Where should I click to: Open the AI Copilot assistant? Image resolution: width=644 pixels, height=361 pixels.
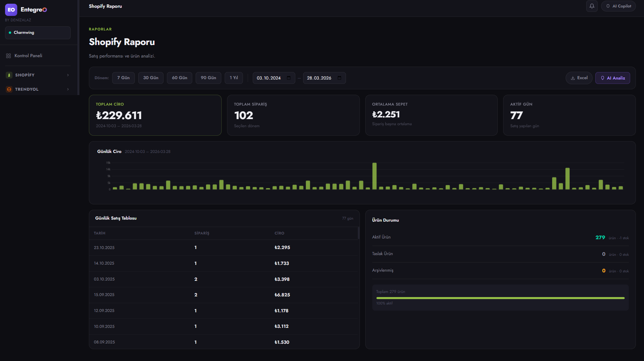pyautogui.click(x=618, y=6)
